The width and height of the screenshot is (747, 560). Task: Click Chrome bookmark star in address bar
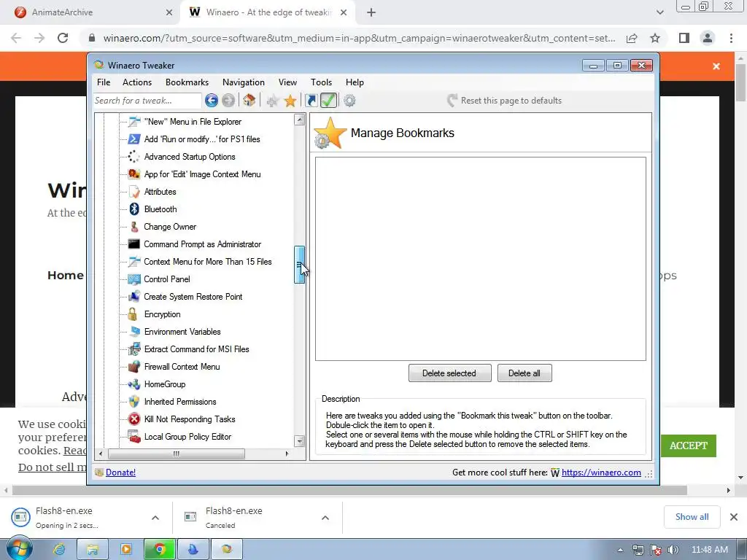point(655,38)
